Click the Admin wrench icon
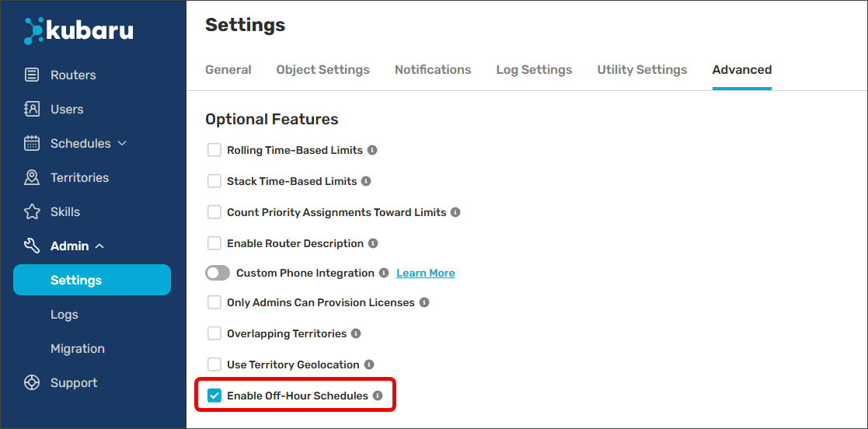Image resolution: width=868 pixels, height=429 pixels. 32,246
